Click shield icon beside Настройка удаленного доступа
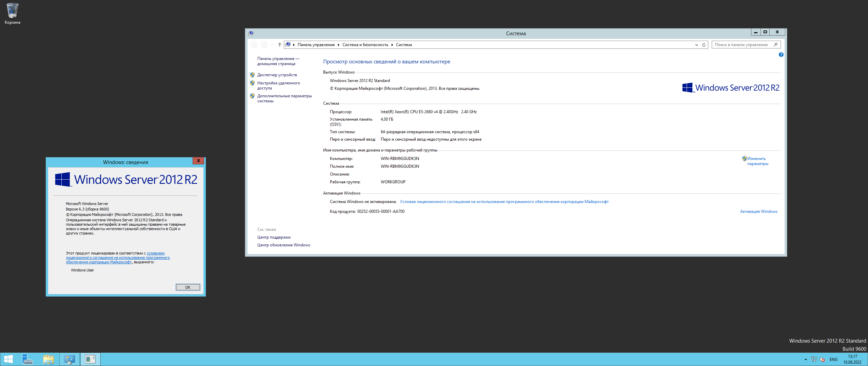Screen dimensions: 868x366 pos(252,83)
